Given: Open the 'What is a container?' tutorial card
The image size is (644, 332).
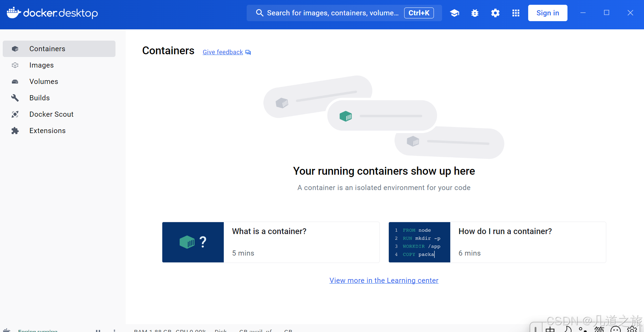Looking at the screenshot, I should 271,242.
